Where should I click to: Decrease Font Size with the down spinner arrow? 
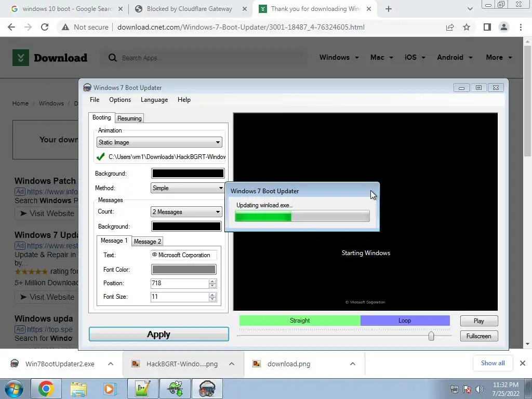pyautogui.click(x=212, y=299)
